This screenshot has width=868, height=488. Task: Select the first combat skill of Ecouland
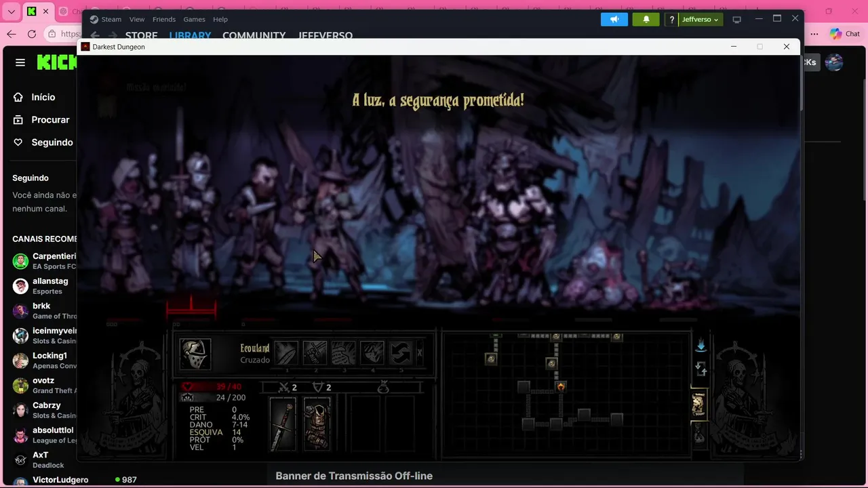(286, 353)
